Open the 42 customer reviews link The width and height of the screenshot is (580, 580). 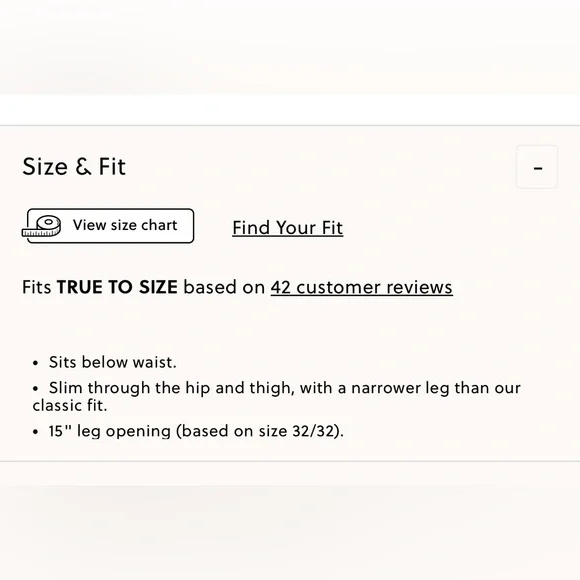pyautogui.click(x=361, y=287)
